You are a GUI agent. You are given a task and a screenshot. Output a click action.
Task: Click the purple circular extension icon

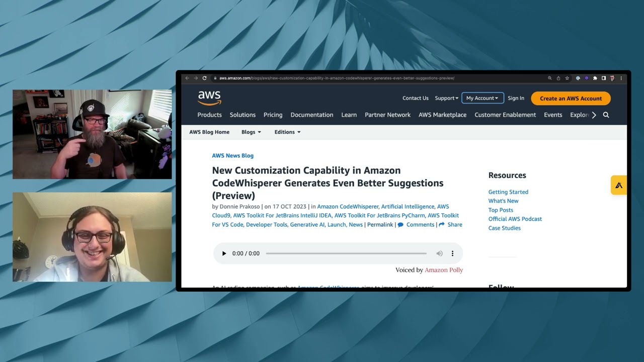tap(587, 78)
